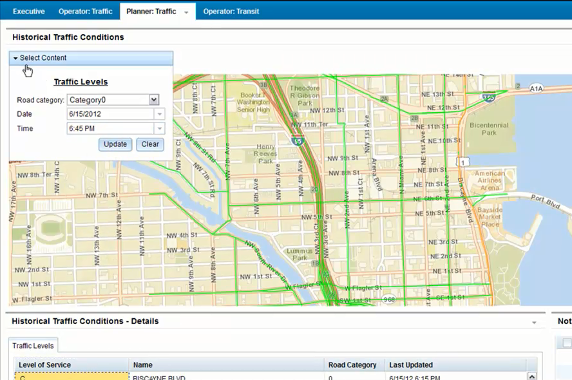Image resolution: width=572 pixels, height=380 pixels.
Task: Click the table scrollbar up arrow
Action: pyautogui.click(x=532, y=376)
